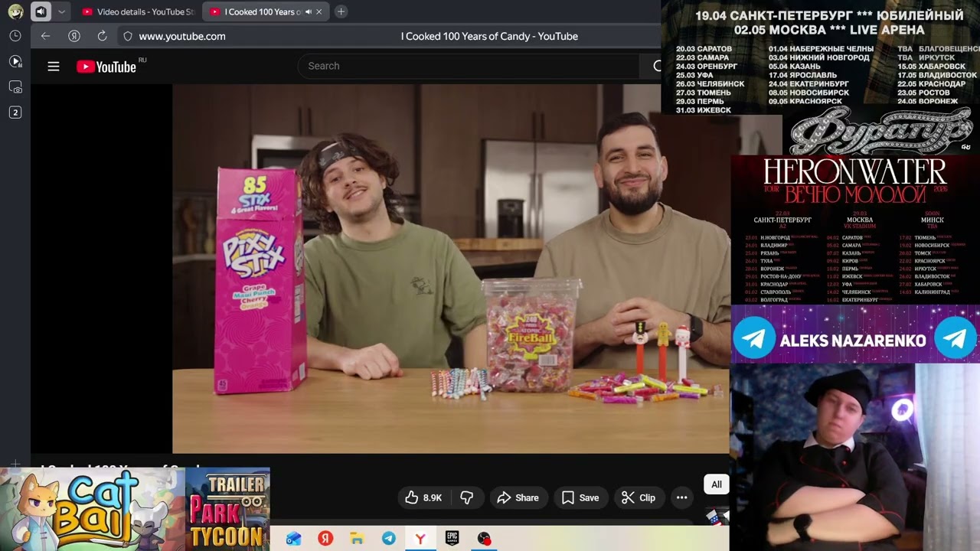Open a new browser tab

(341, 11)
